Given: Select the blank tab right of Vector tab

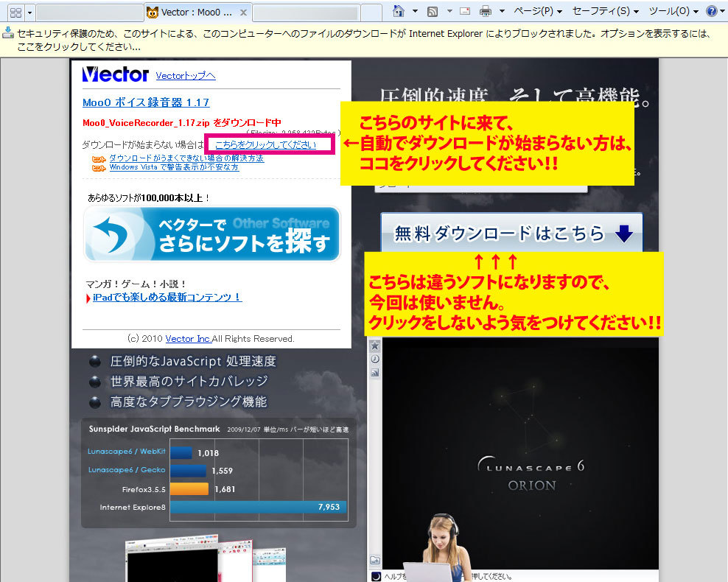Looking at the screenshot, I should pos(307,13).
